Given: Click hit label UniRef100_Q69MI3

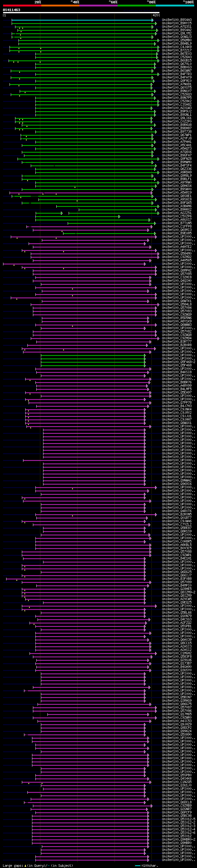Looking at the screenshot, I should [x=177, y=230].
